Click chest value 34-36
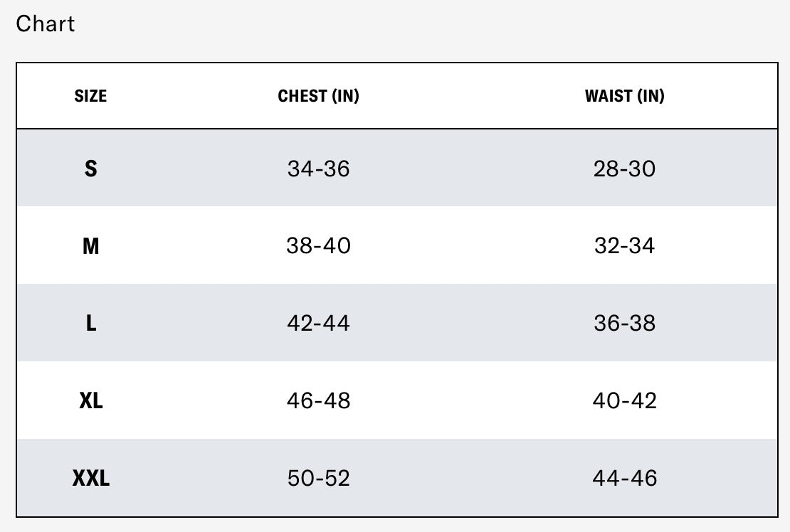The height and width of the screenshot is (532, 790). point(318,169)
